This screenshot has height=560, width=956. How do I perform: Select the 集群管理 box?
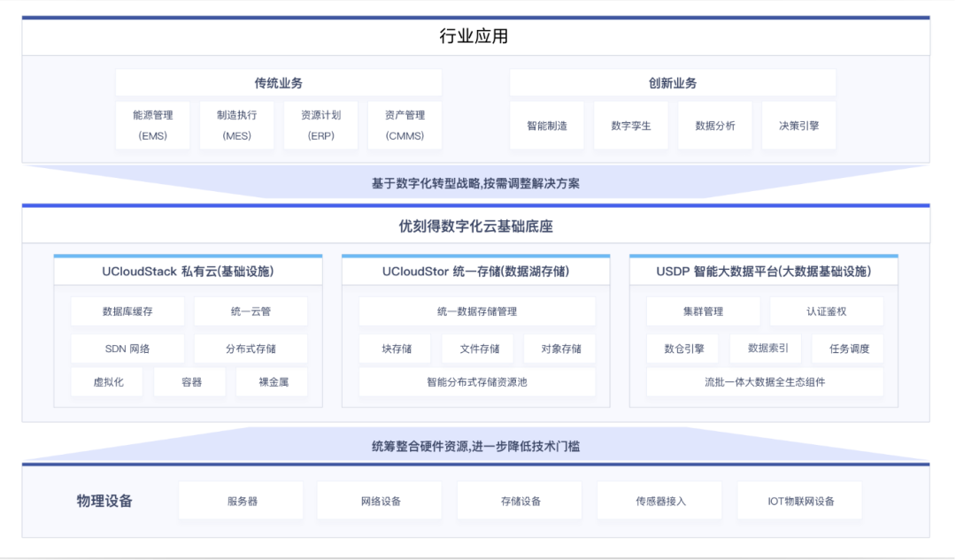point(703,311)
